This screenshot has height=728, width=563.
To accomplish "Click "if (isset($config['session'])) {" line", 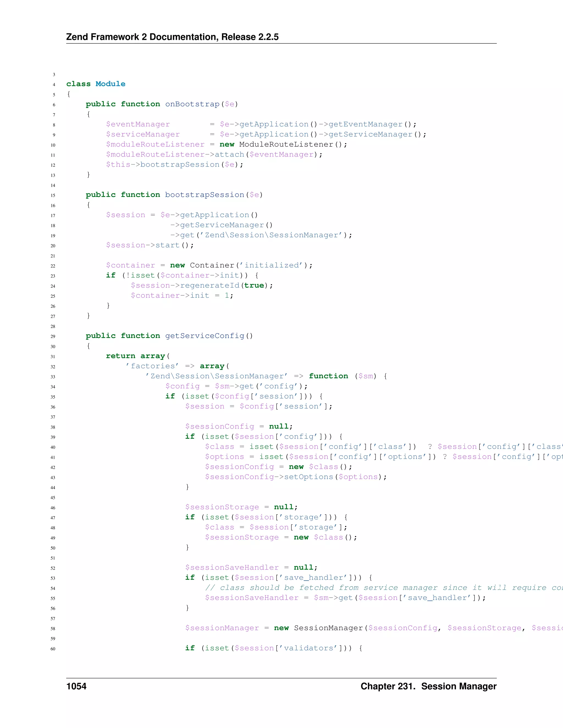I will (244, 396).
